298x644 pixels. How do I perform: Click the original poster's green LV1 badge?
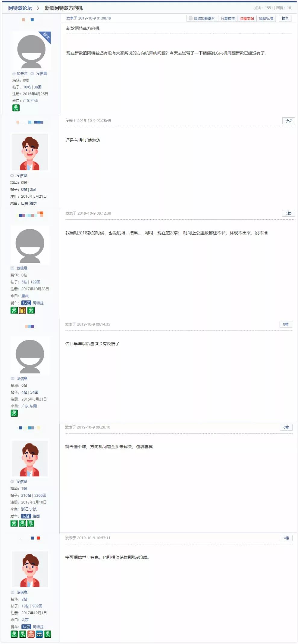click(16, 108)
